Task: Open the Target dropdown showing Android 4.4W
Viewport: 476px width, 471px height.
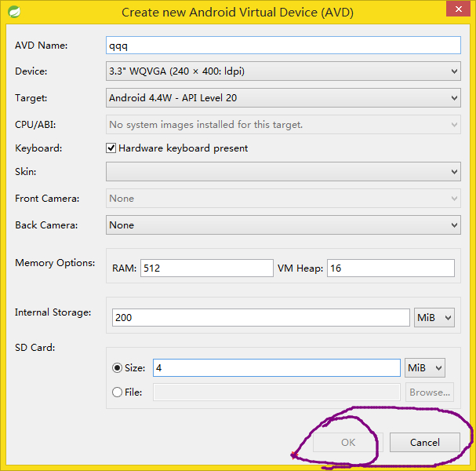Action: (x=283, y=98)
